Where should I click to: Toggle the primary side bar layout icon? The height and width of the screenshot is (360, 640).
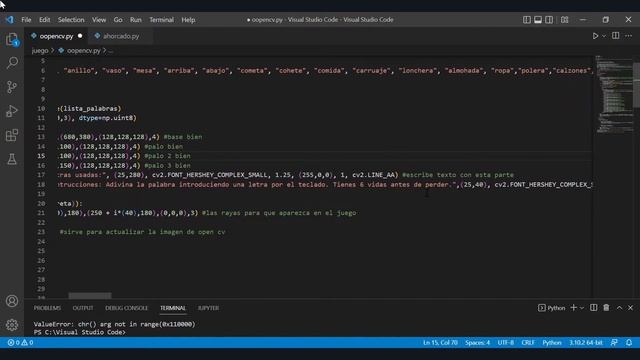click(527, 20)
